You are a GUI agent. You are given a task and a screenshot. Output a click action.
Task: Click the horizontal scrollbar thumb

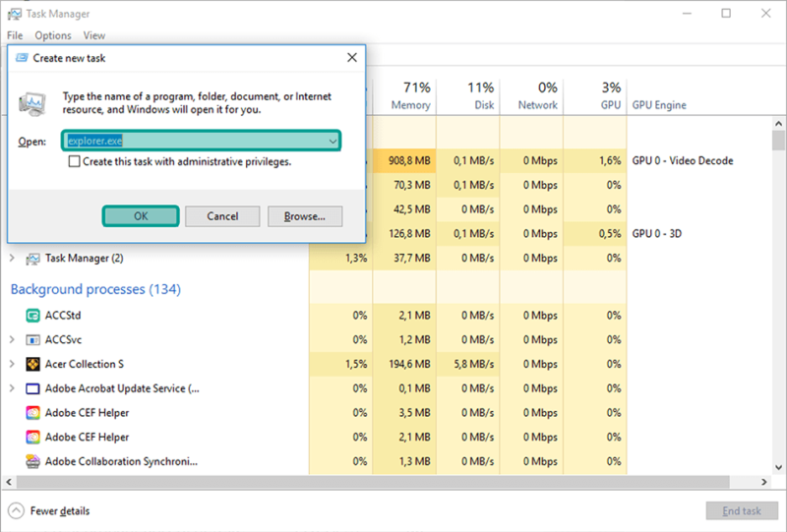(x=373, y=482)
